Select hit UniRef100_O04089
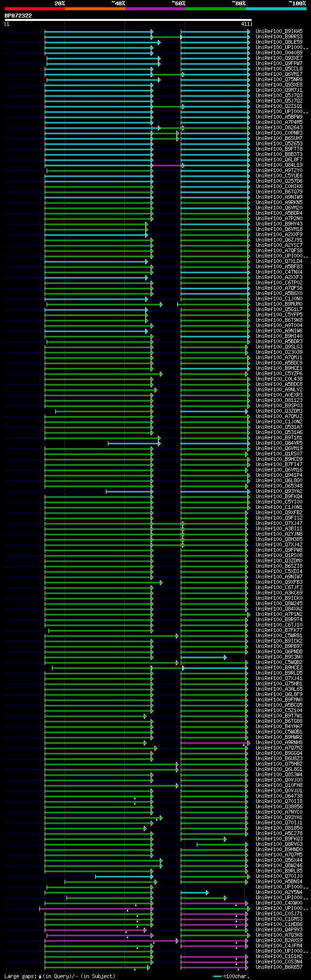The image size is (311, 980). coord(279,52)
